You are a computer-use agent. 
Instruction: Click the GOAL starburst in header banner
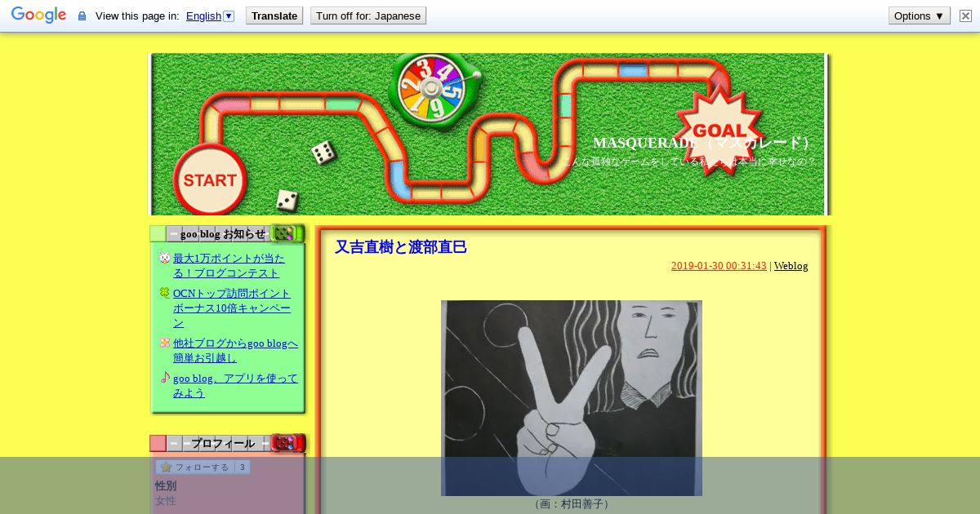719,130
